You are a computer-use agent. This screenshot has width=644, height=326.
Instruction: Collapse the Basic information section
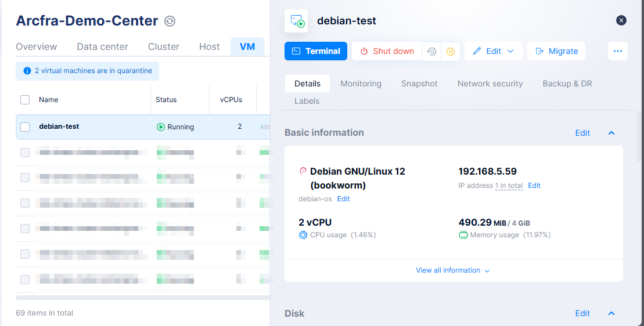[611, 133]
